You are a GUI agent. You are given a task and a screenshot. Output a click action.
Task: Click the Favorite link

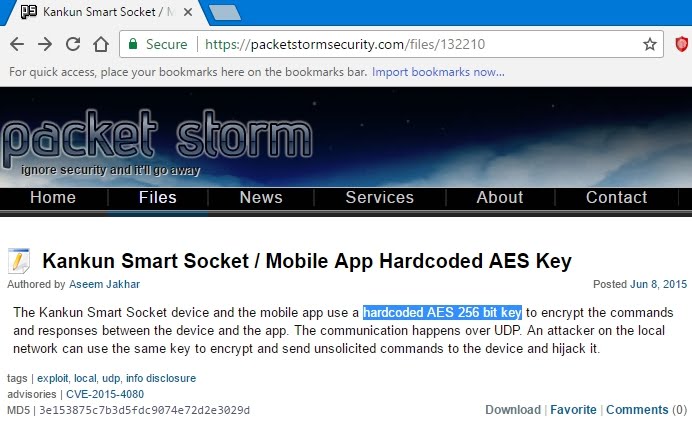pyautogui.click(x=573, y=410)
